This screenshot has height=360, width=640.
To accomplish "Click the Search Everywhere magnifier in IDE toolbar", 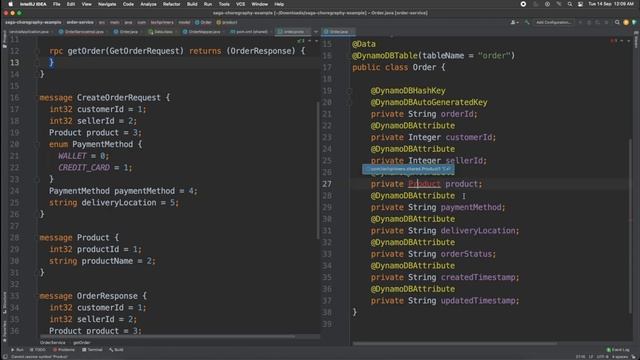I will point(617,22).
